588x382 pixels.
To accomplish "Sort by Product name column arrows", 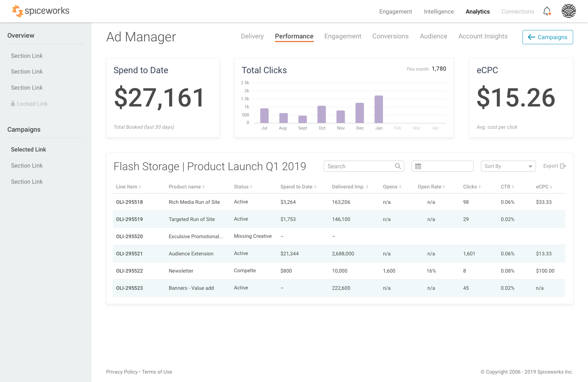I will click(204, 187).
